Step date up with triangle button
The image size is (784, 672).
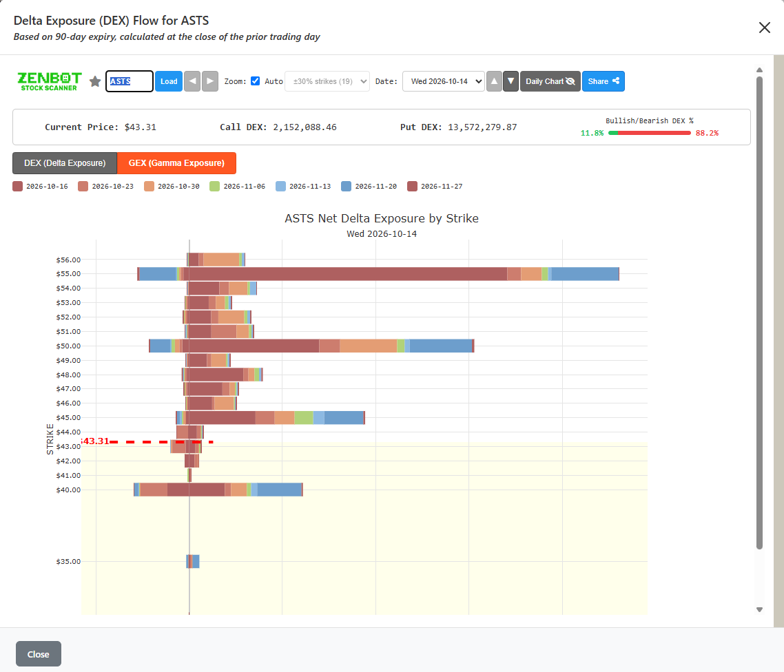tap(494, 81)
